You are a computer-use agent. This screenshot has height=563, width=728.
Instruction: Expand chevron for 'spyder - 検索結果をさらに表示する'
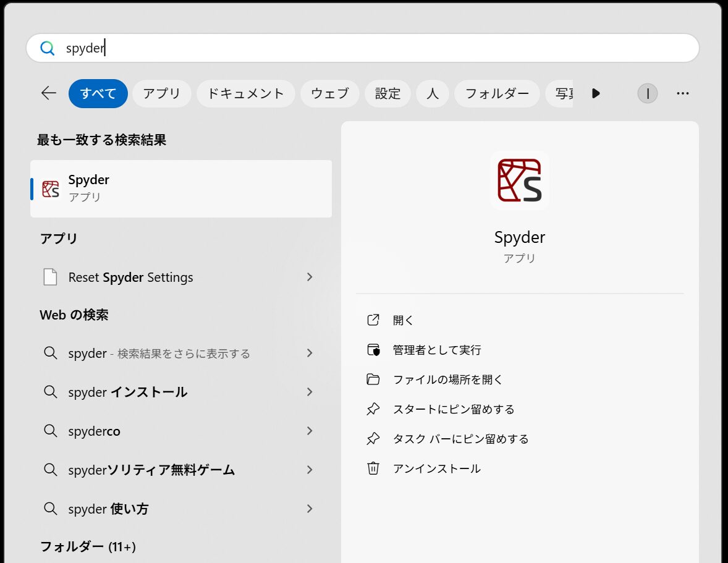pyautogui.click(x=310, y=353)
